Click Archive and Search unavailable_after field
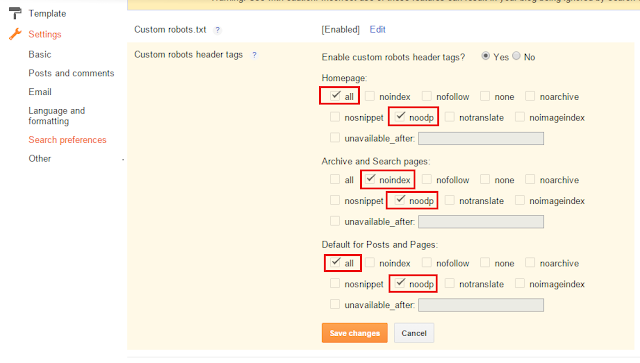This screenshot has height=363, width=640. pyautogui.click(x=481, y=222)
